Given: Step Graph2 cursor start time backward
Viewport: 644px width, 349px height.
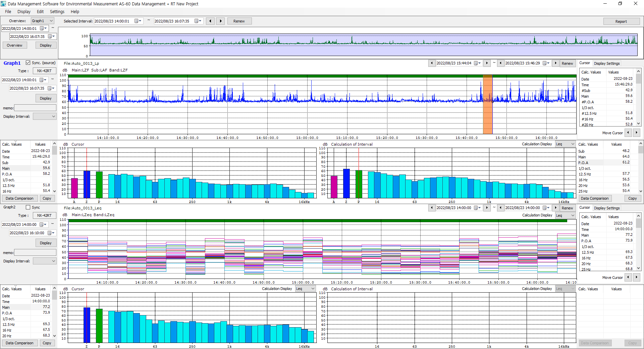Looking at the screenshot, I should (x=432, y=208).
